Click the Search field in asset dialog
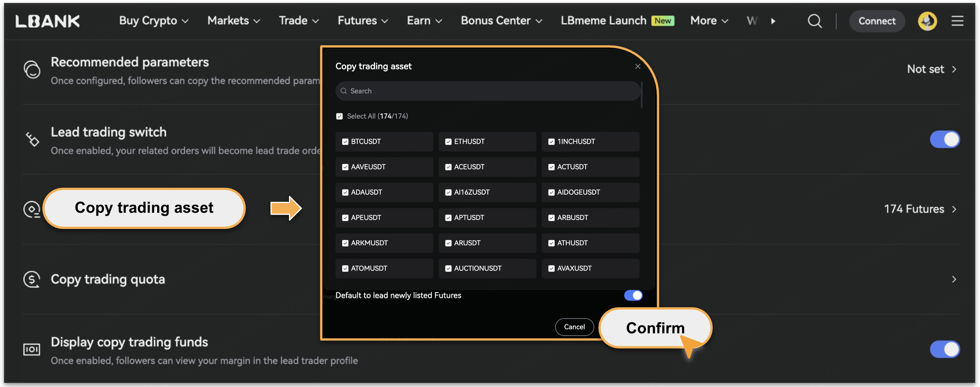This screenshot has height=387, width=980. coord(488,91)
